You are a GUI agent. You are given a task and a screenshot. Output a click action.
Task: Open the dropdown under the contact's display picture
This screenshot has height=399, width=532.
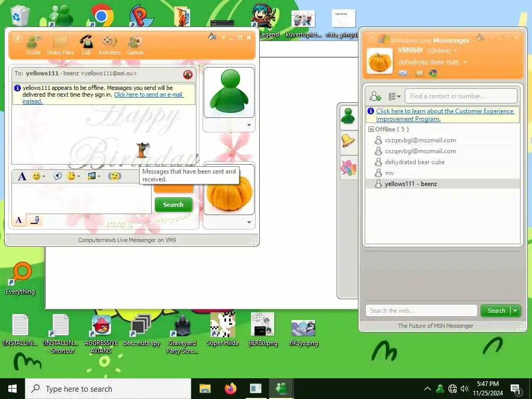tap(249, 125)
